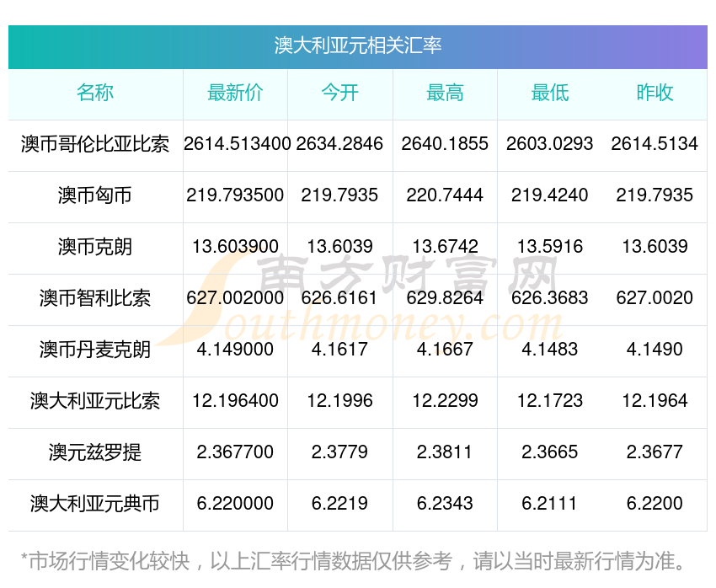Click opening value 626.6161
The image size is (716, 588).
pos(339,298)
